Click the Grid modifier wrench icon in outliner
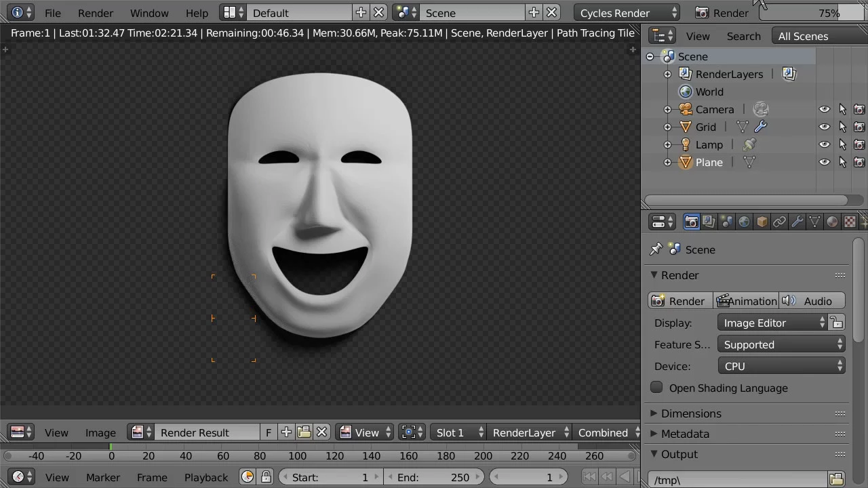Viewport: 868px width, 488px height. (760, 127)
